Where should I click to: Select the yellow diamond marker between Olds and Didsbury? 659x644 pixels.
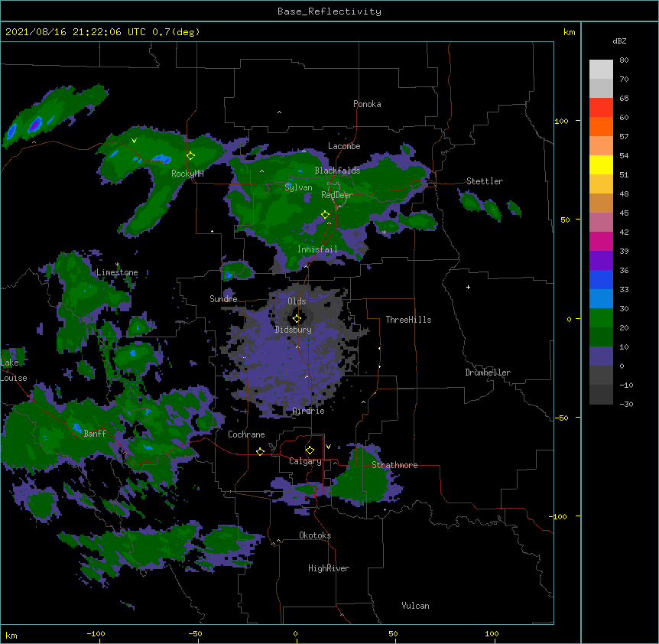(297, 318)
